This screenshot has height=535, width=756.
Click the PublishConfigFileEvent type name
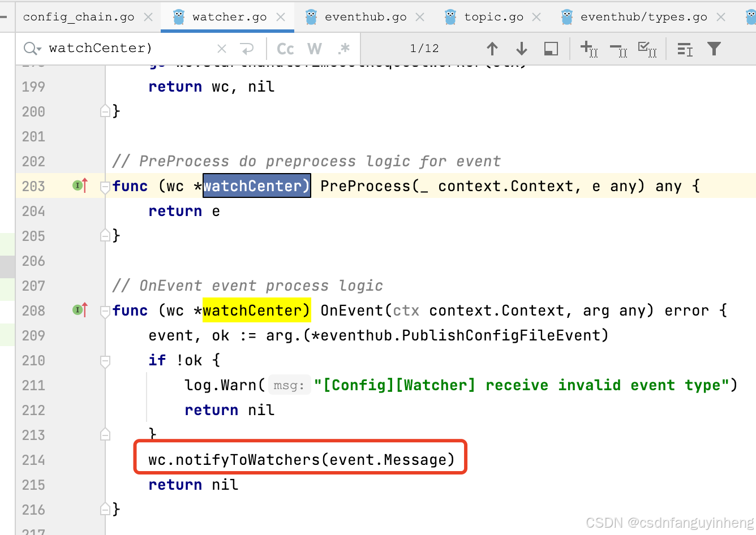click(501, 335)
